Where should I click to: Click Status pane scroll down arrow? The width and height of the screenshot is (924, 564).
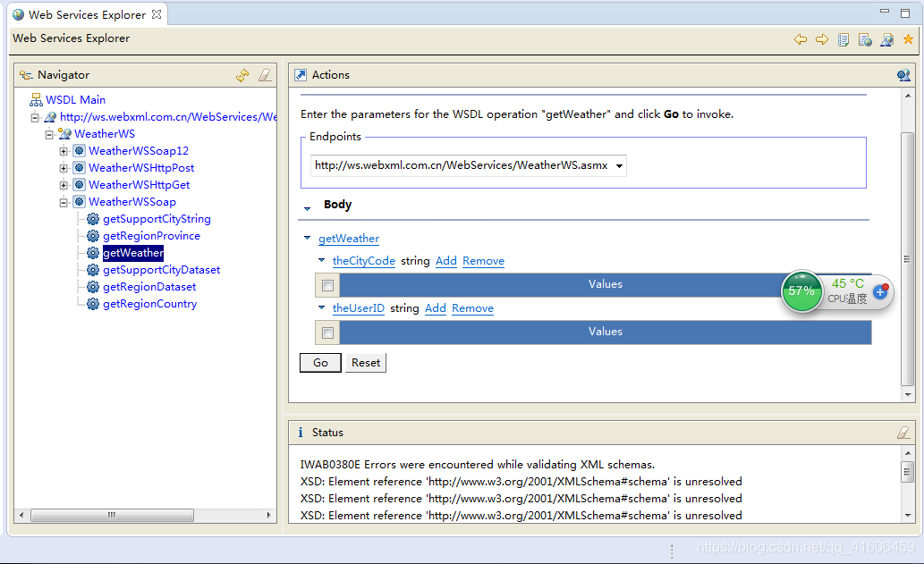[x=908, y=516]
